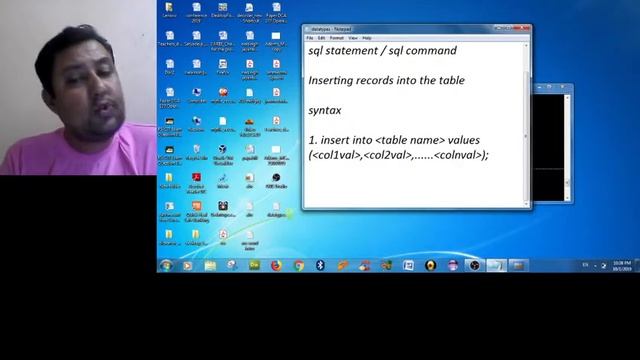Image resolution: width=640 pixels, height=360 pixels.
Task: Click the green Dw taskbar icon
Action: click(x=254, y=266)
